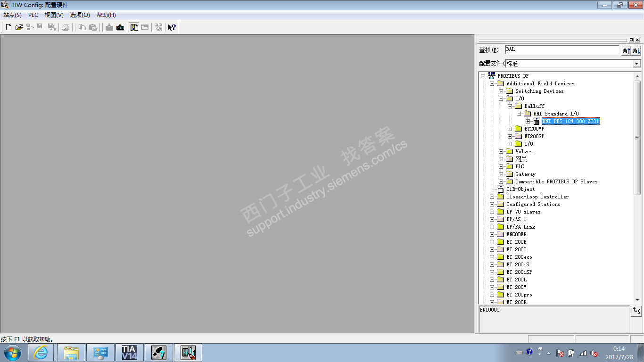Select the DP/PA Link tree item
The image size is (644, 362).
click(x=520, y=227)
